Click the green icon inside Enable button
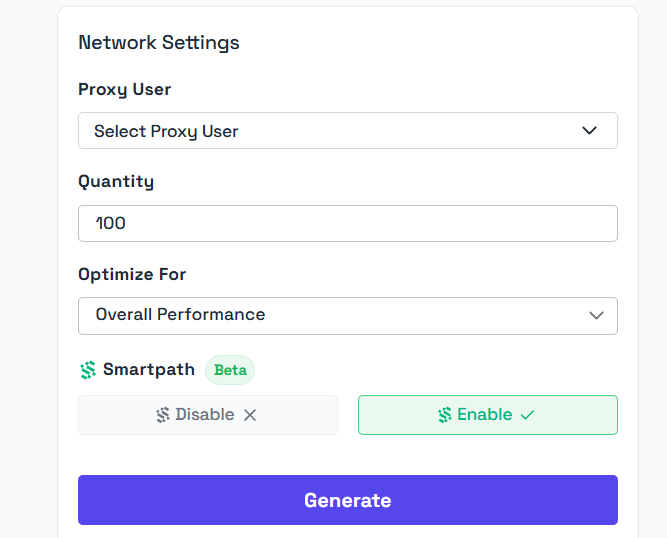Screen dimensions: 667x538 click(445, 415)
